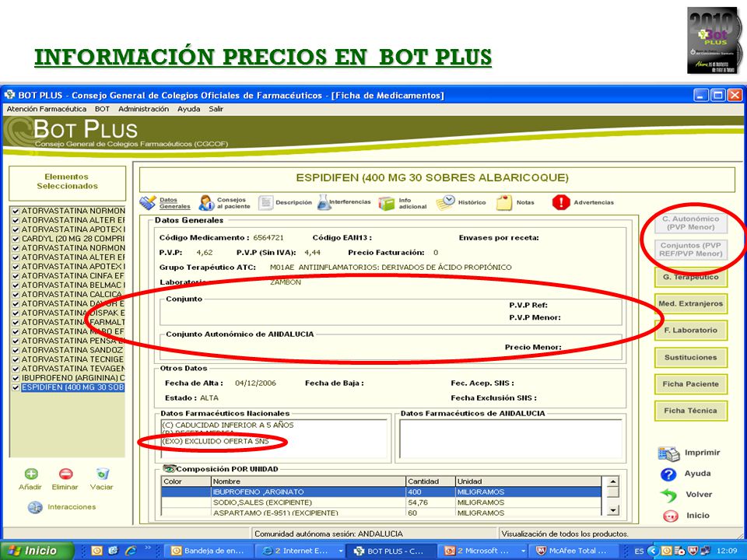
Task: Click the eye icon beside Composición POR UNIDAD
Action: [169, 469]
